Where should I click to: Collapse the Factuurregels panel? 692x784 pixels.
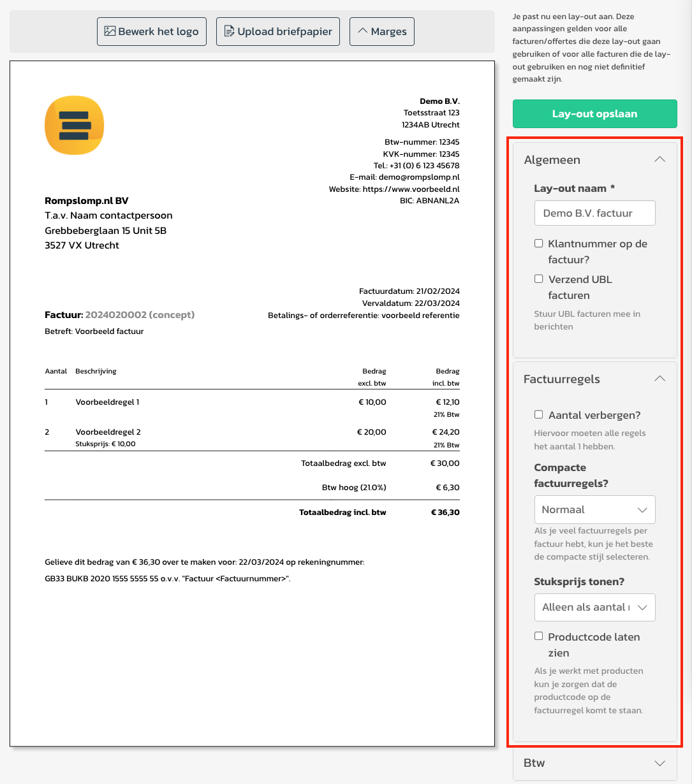coord(660,378)
